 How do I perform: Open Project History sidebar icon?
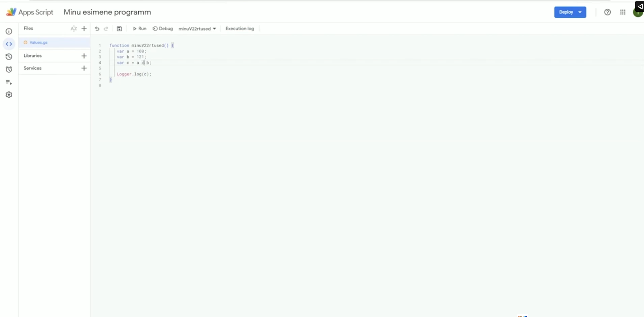(x=9, y=57)
